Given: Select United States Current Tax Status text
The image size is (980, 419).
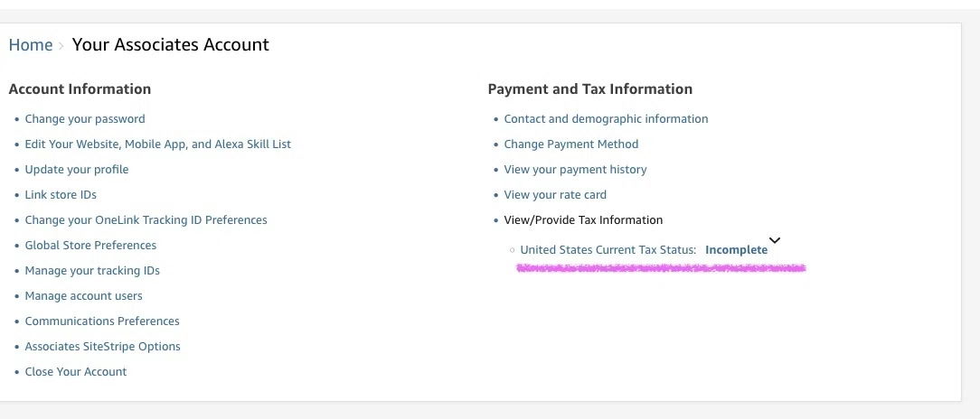Looking at the screenshot, I should click(x=608, y=250).
